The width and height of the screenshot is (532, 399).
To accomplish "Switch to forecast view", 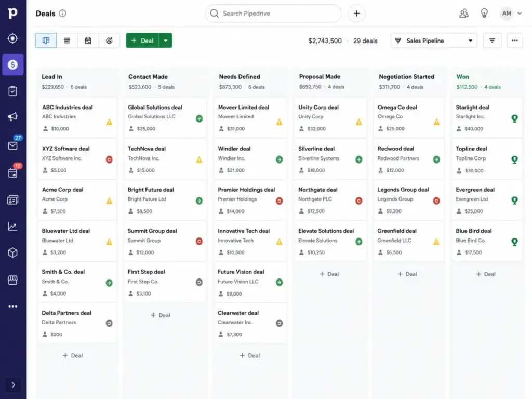I will tap(109, 41).
